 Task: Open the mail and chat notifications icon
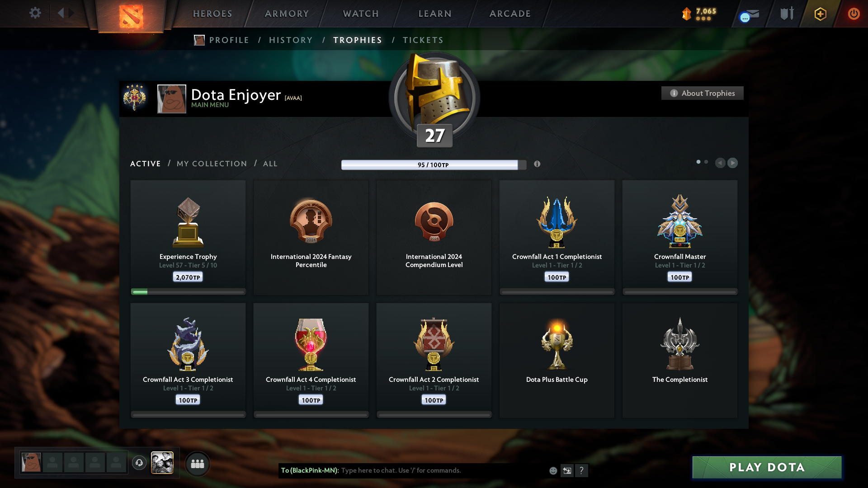point(750,15)
